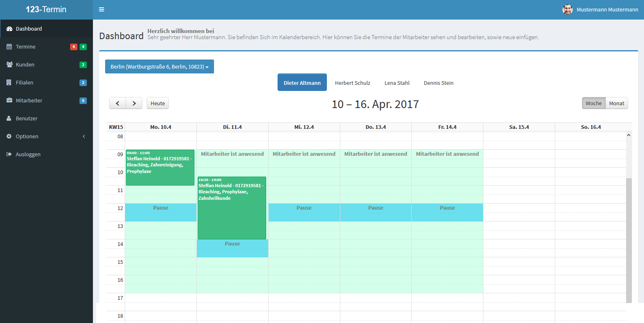Image resolution: width=644 pixels, height=323 pixels.
Task: Open the Mustermann user profile menu
Action: coord(600,9)
